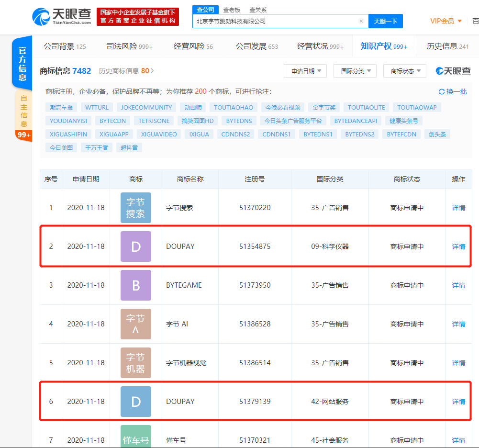
Task: Click the 天眼一下 search button
Action: [x=386, y=21]
